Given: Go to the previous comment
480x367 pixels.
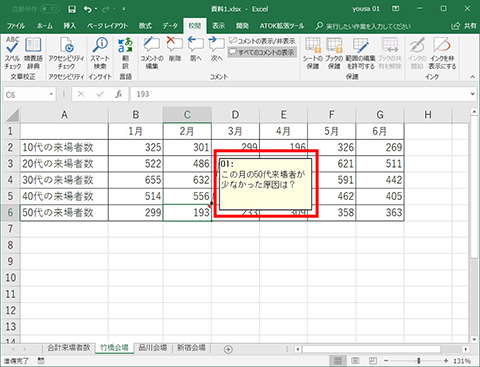Looking at the screenshot, I should click(196, 49).
